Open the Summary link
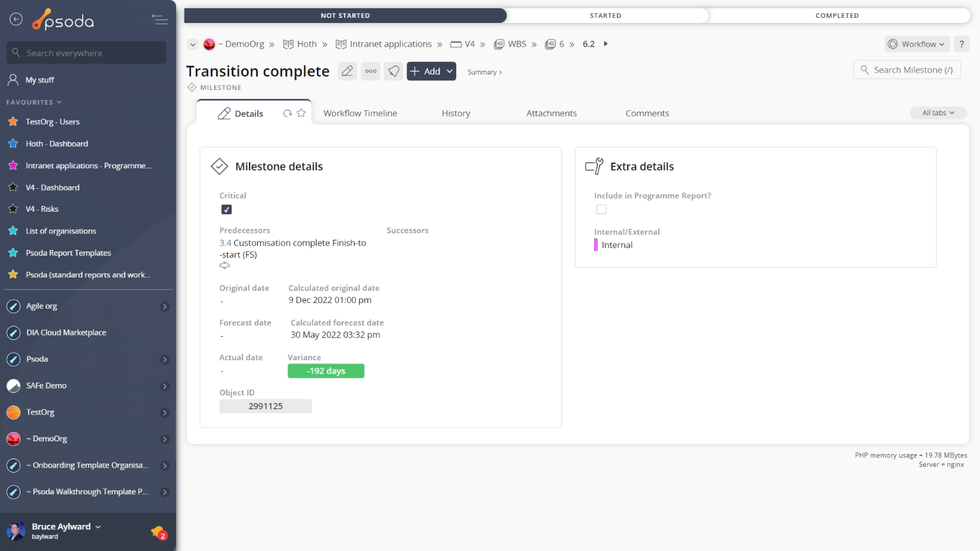This screenshot has height=551, width=980. coord(484,72)
